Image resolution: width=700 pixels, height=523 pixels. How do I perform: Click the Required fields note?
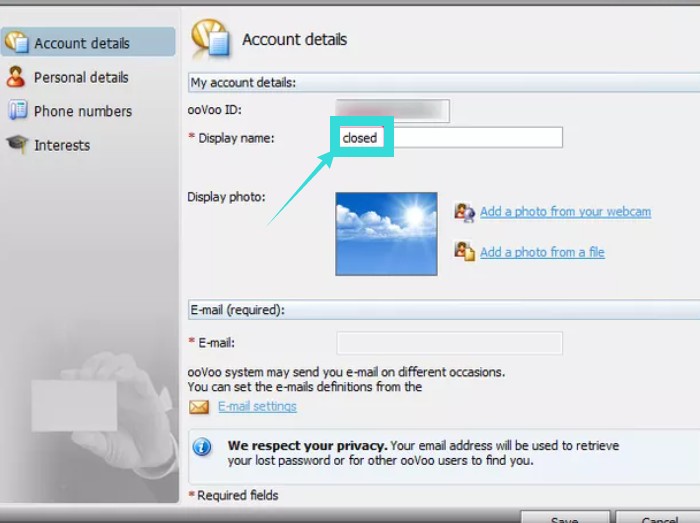[x=233, y=495]
